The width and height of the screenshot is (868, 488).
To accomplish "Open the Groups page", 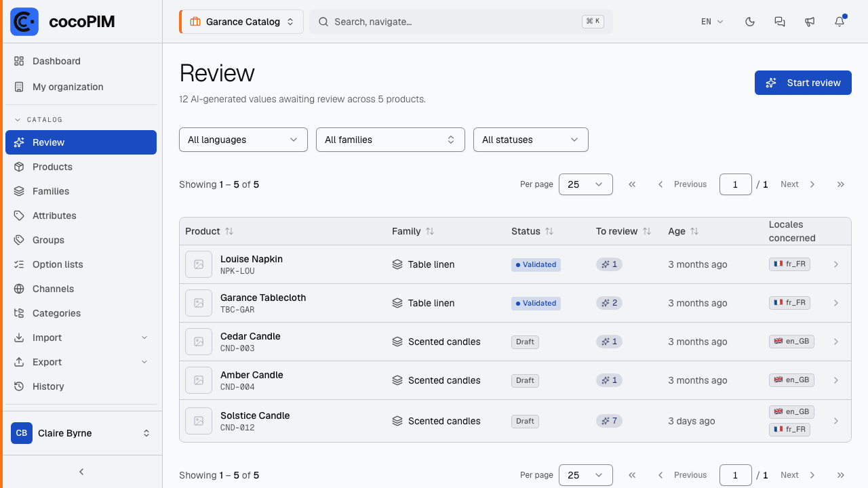I will point(81,240).
